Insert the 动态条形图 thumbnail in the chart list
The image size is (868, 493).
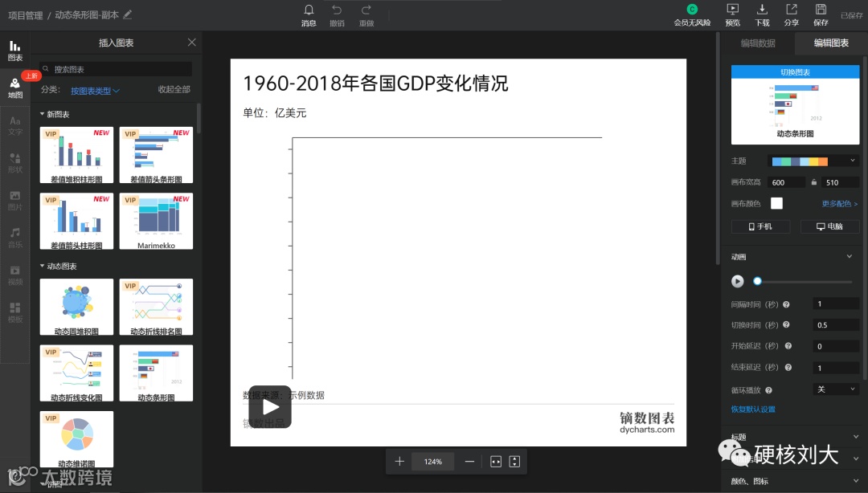[x=156, y=373]
